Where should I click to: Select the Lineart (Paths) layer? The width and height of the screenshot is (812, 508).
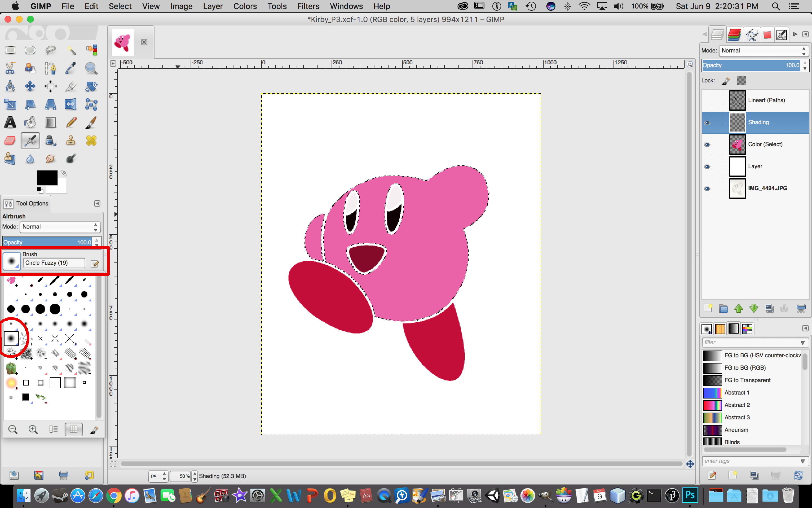(x=755, y=100)
